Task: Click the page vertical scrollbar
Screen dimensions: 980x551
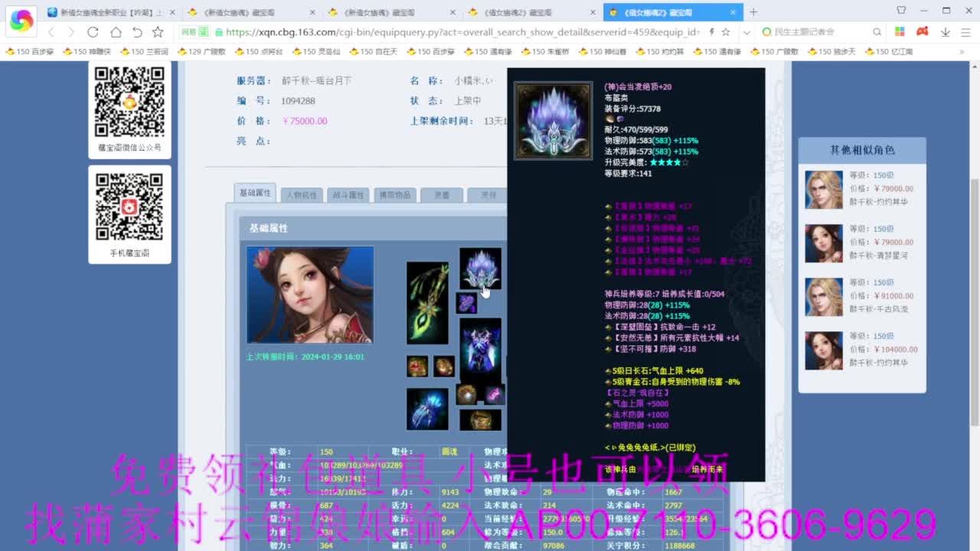Action: point(975,302)
